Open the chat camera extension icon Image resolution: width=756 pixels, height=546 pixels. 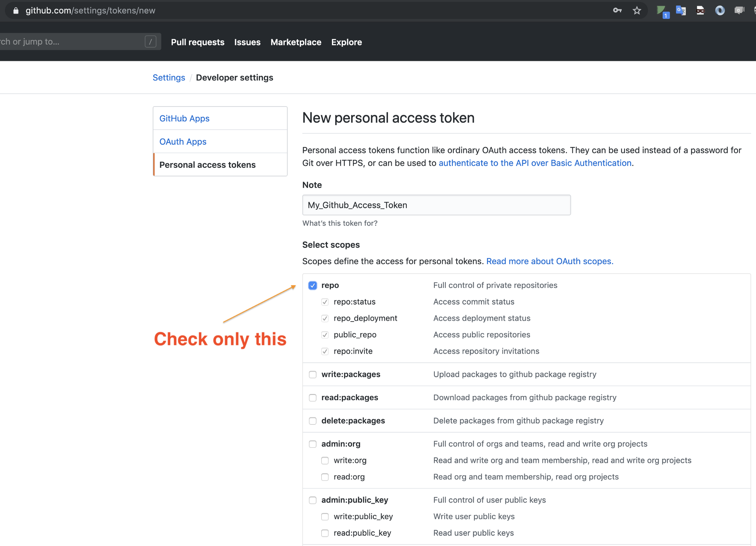pyautogui.click(x=739, y=10)
